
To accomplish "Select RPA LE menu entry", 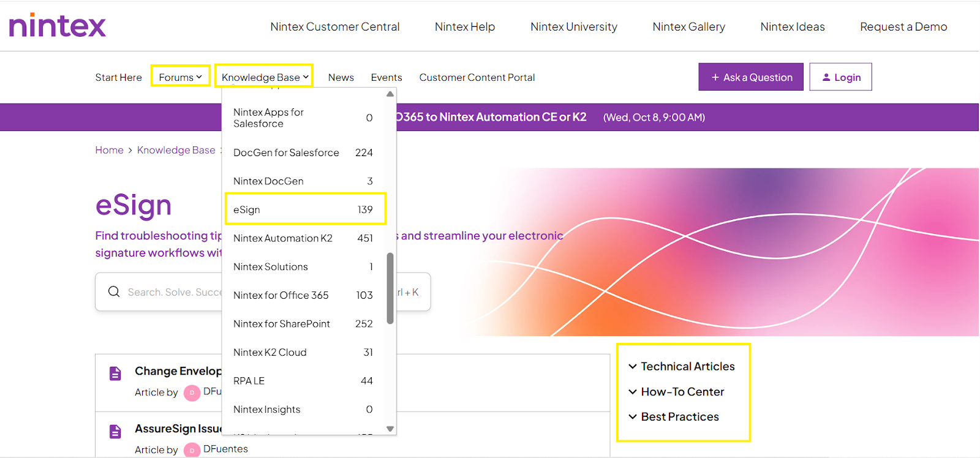I will coord(303,381).
